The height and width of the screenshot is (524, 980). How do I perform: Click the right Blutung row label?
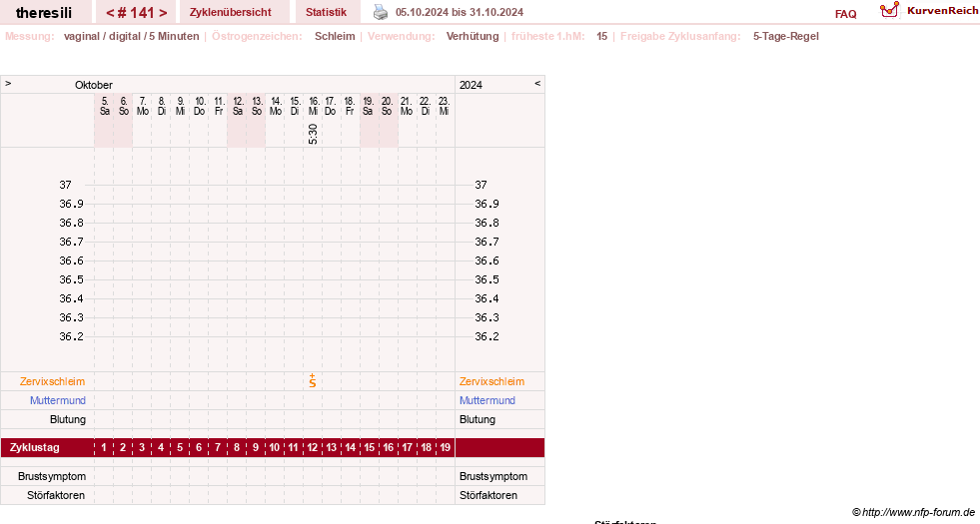(478, 420)
